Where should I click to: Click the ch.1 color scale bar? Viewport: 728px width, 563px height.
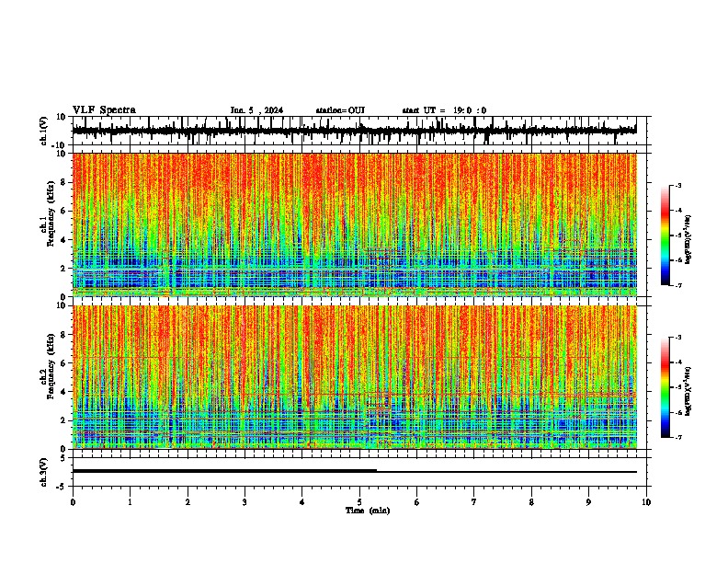tap(665, 236)
